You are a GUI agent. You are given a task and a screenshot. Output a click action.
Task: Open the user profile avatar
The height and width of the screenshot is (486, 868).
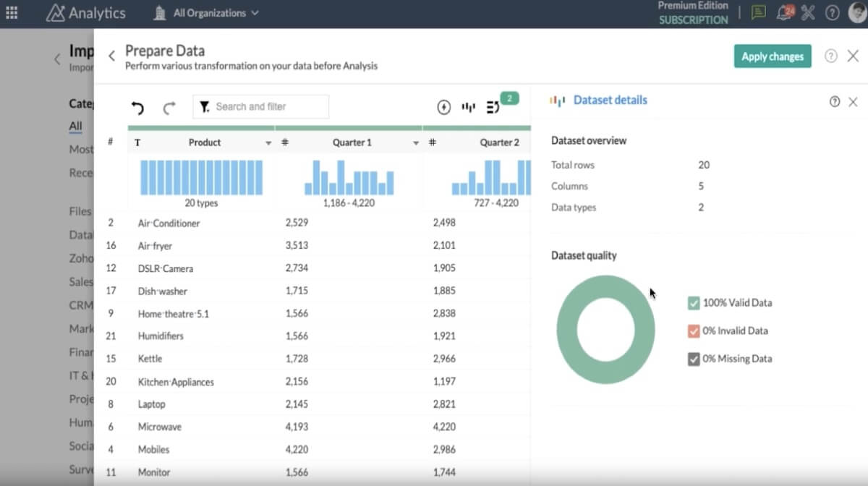pos(857,12)
